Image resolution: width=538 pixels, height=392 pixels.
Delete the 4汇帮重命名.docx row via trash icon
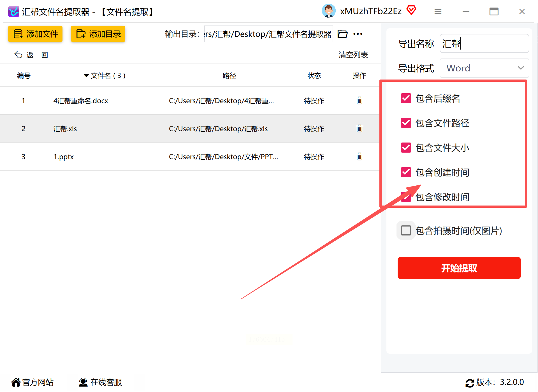pos(359,101)
